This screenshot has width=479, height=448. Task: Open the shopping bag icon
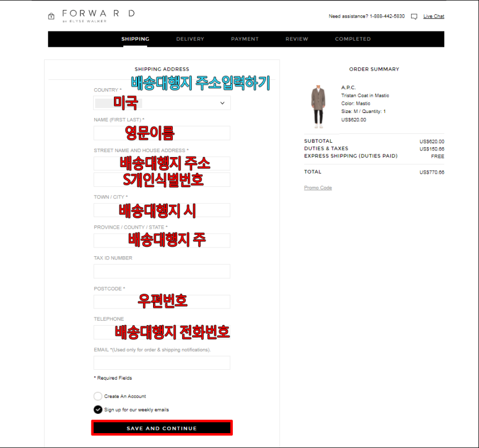(x=51, y=16)
